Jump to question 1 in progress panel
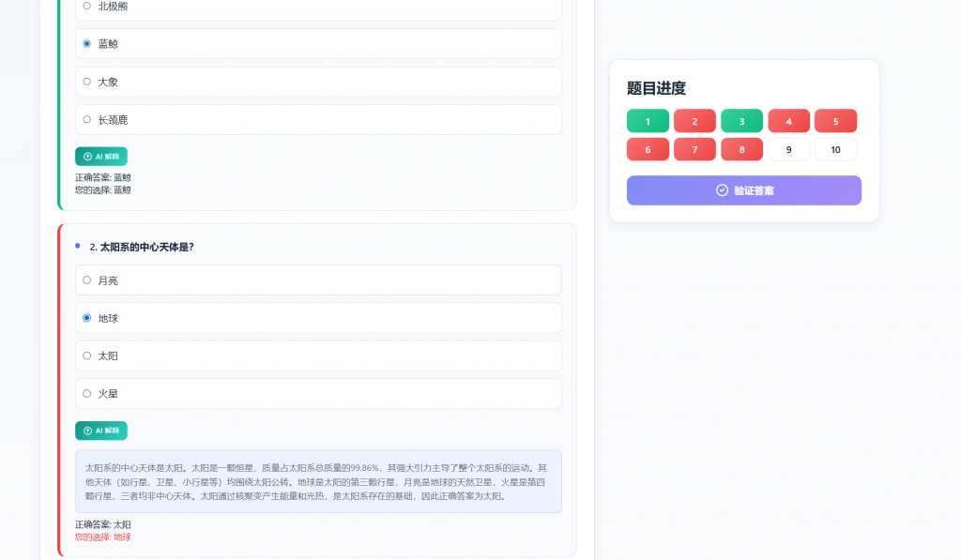The height and width of the screenshot is (560, 961). click(648, 121)
